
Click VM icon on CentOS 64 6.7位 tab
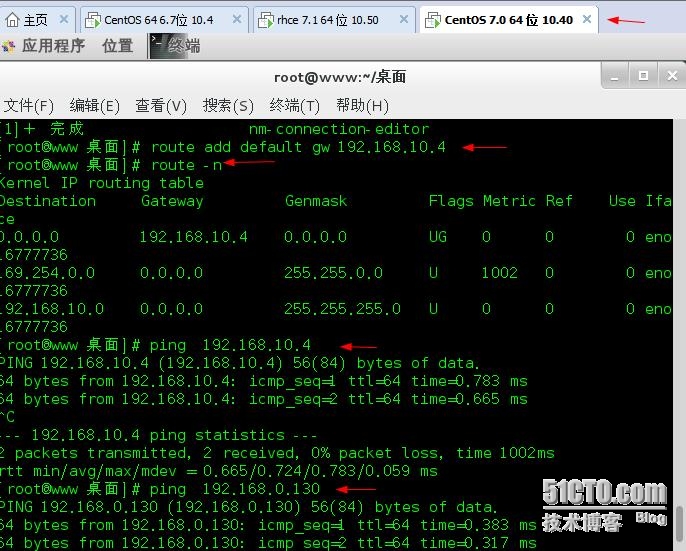pyautogui.click(x=93, y=20)
